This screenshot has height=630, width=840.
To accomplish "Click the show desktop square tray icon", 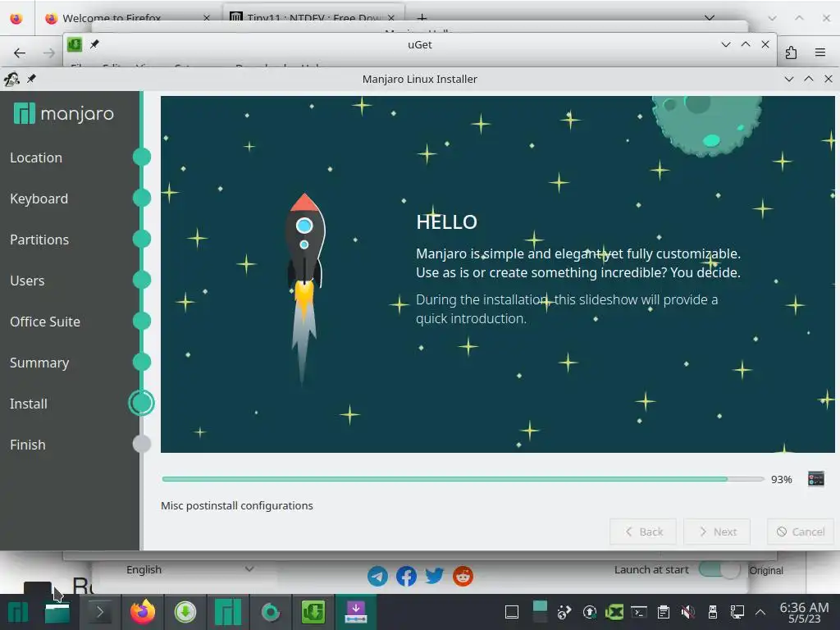I will pos(512,612).
